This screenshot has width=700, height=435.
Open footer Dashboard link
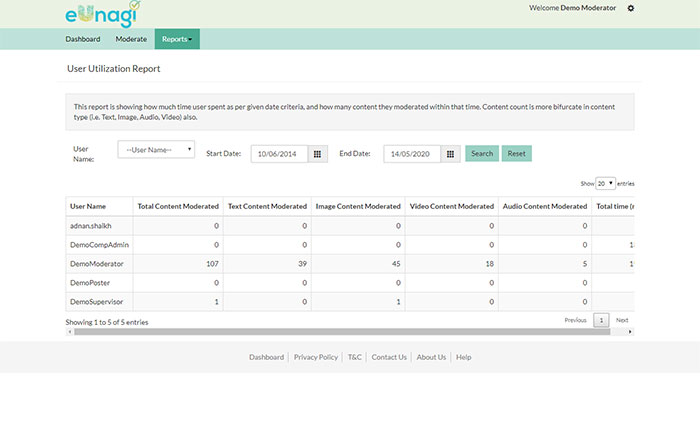(x=267, y=357)
